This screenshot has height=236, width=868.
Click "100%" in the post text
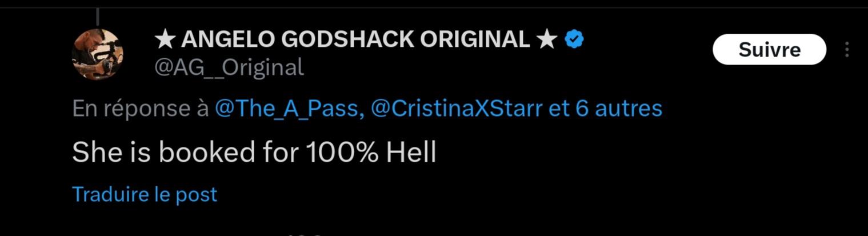point(341,153)
